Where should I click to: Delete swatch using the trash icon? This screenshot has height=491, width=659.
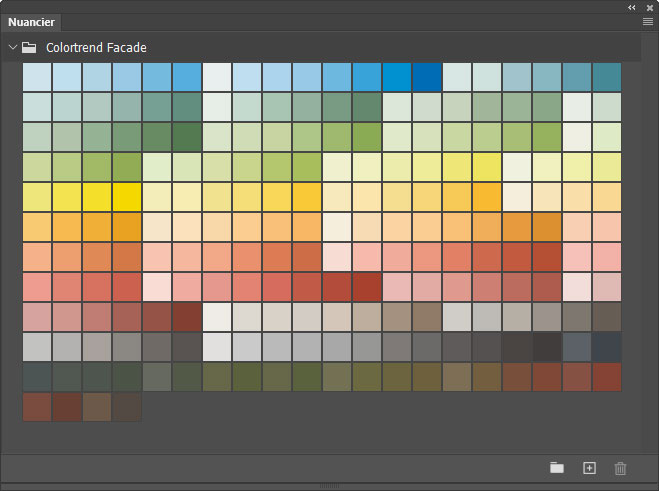click(x=620, y=468)
